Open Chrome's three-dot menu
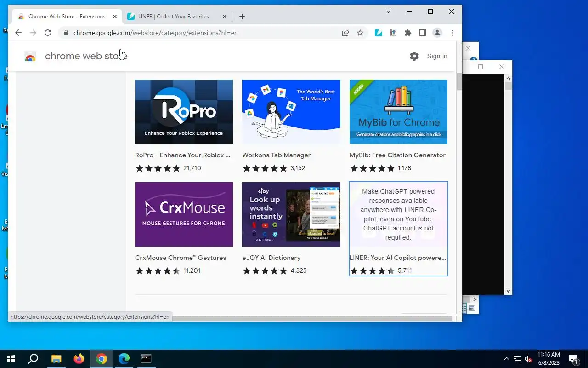 (x=452, y=33)
